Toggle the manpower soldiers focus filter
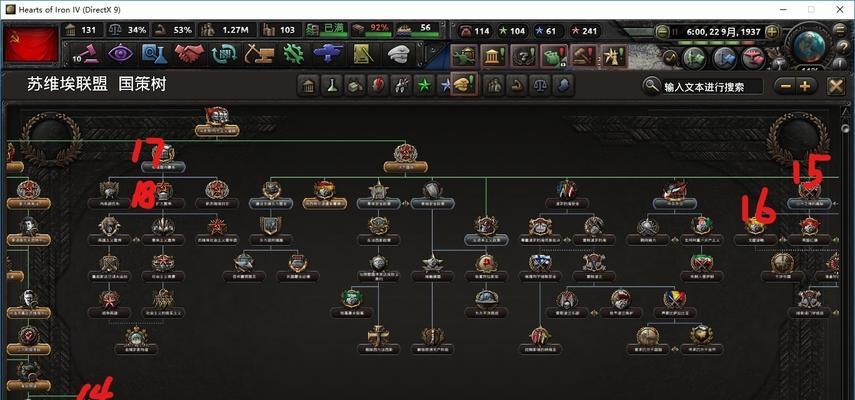 point(495,86)
